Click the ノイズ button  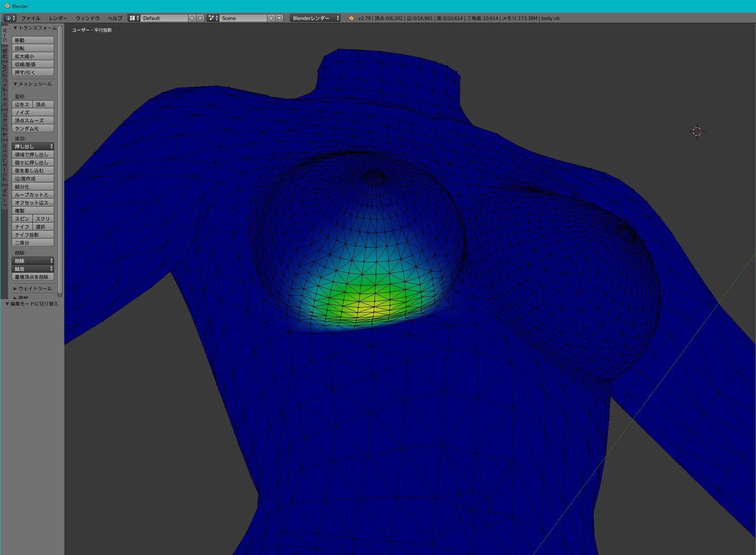point(33,113)
